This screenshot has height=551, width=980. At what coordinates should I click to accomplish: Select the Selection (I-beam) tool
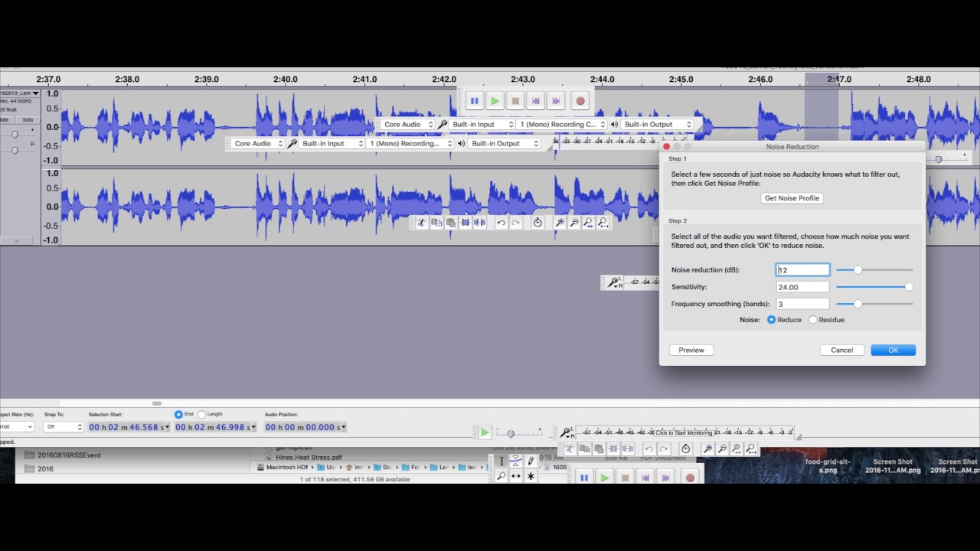coord(501,461)
